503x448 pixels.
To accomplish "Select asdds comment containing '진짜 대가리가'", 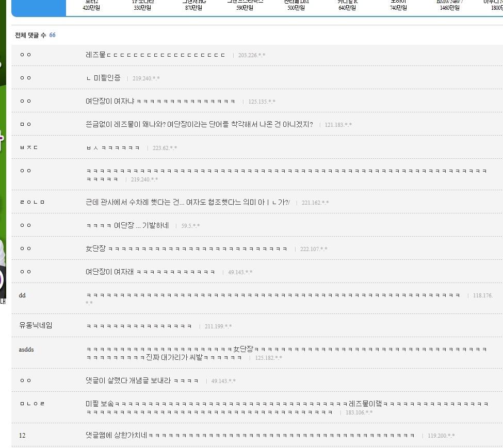I will tap(286, 353).
